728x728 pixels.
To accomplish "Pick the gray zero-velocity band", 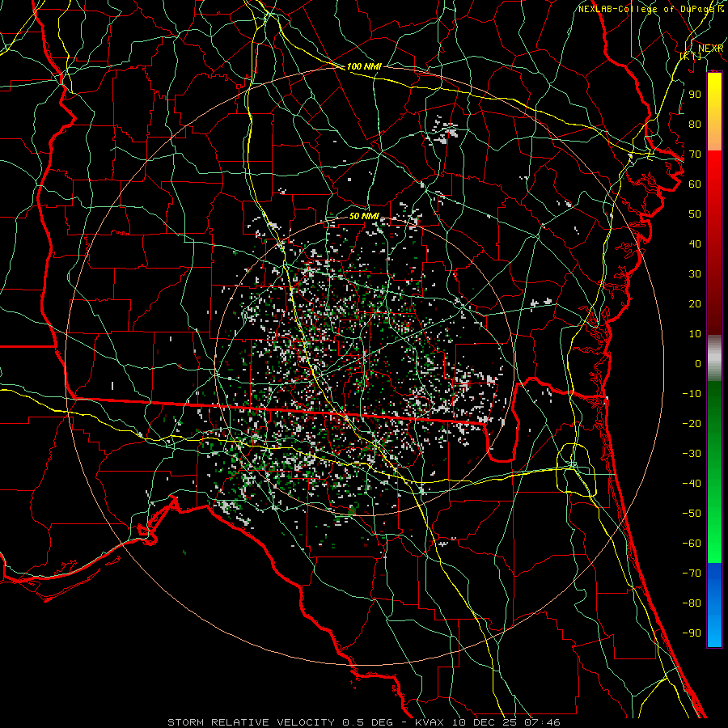I will tap(714, 358).
